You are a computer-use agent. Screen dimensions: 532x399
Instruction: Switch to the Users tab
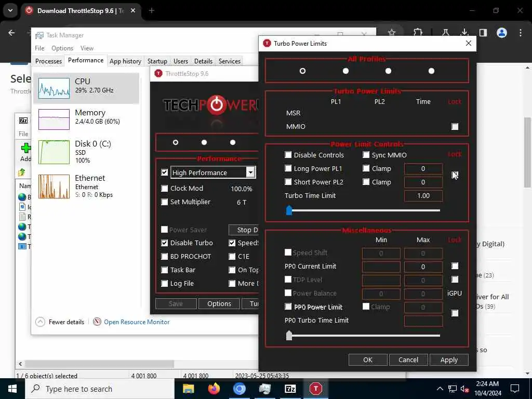180,61
